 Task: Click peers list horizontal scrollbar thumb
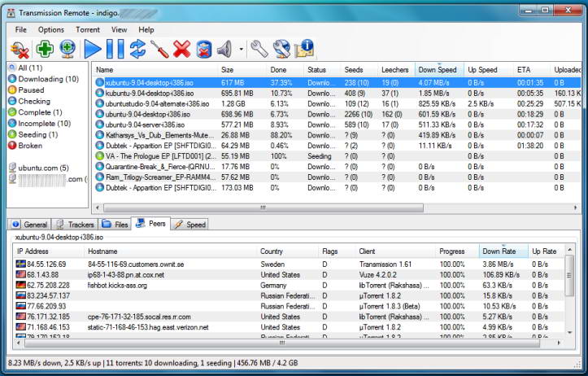[282, 343]
